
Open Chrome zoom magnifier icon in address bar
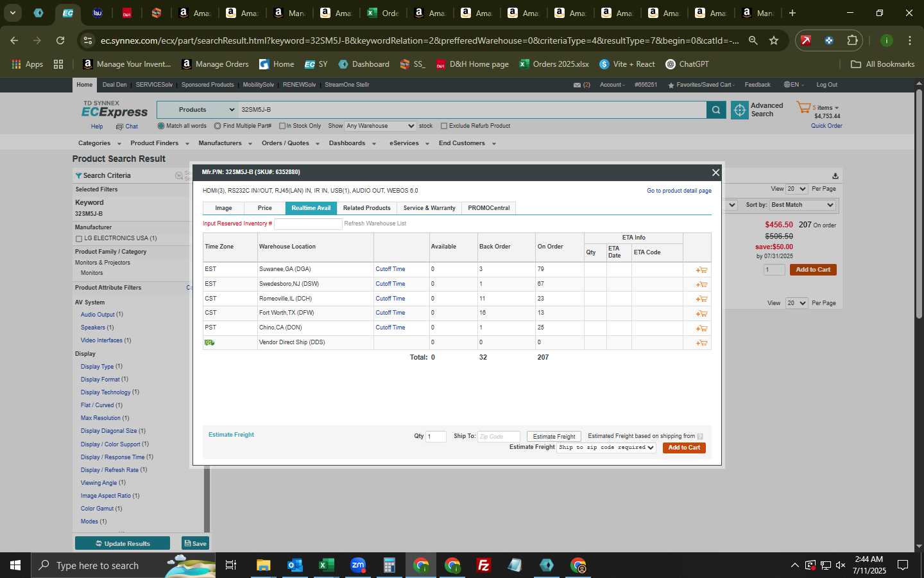(x=753, y=40)
